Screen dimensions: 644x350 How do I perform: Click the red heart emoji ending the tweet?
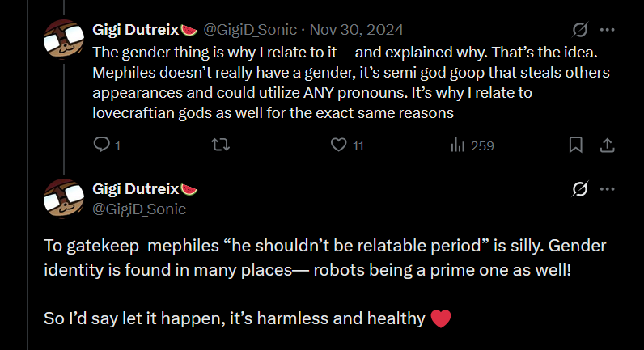440,318
